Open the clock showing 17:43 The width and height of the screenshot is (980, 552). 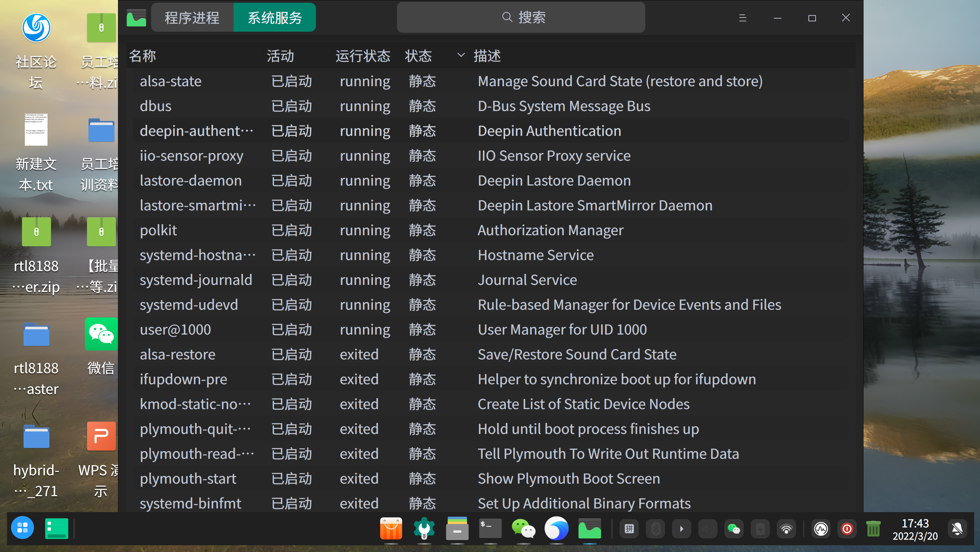(915, 529)
